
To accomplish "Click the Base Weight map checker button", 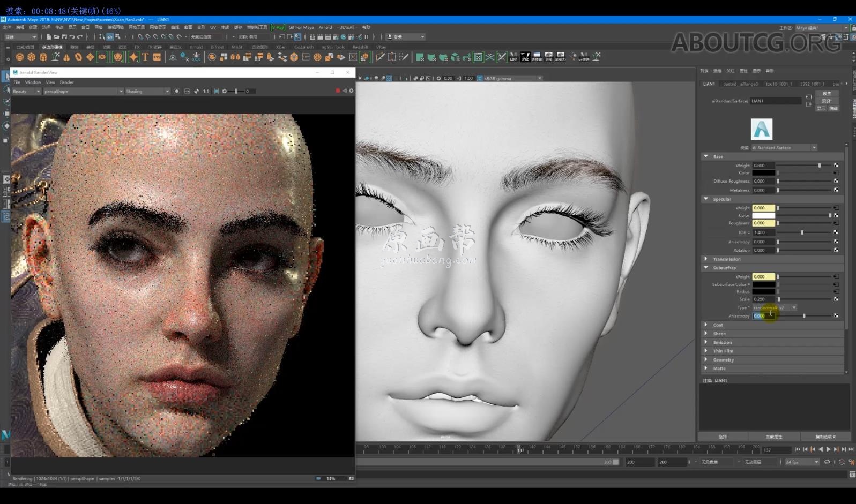I will 836,165.
